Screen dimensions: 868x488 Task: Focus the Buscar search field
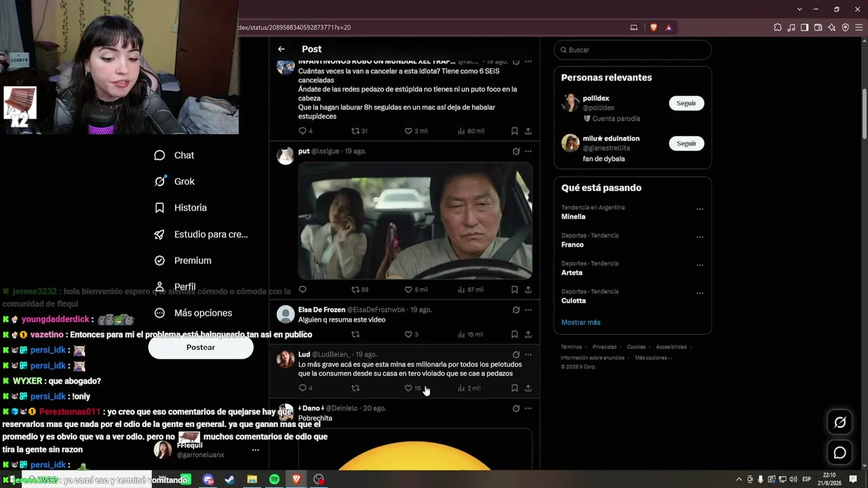633,50
